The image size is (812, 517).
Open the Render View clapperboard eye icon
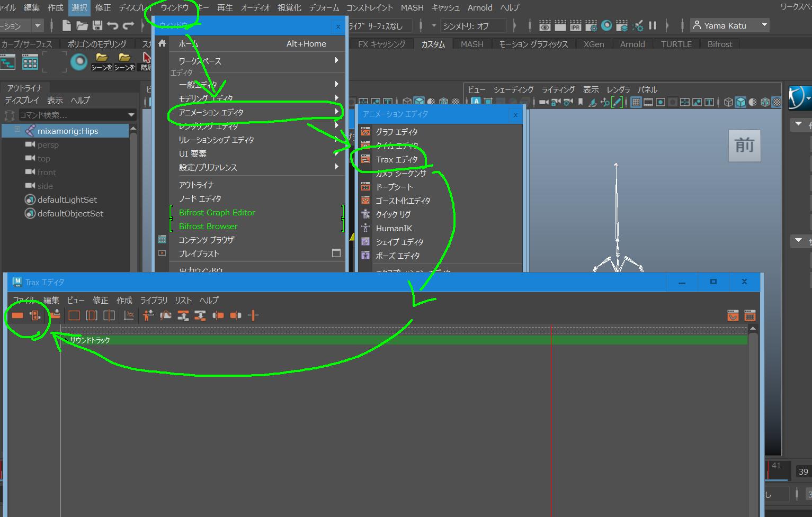tap(545, 25)
